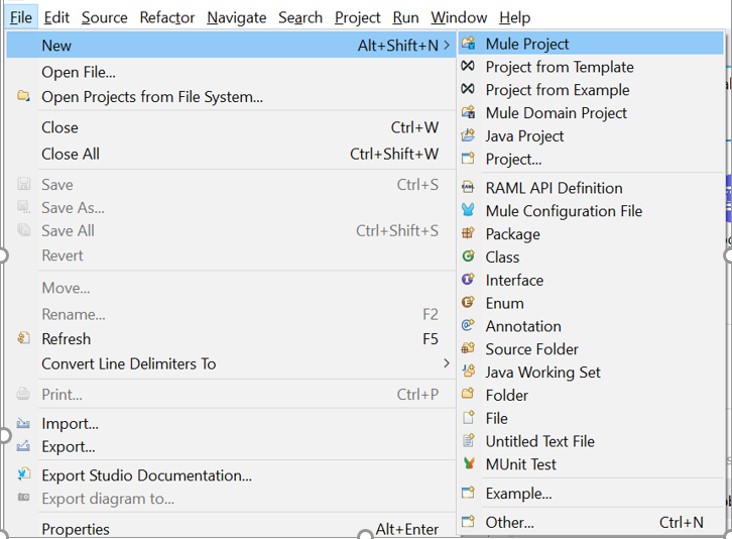
Task: Select Project from Template
Action: [x=559, y=67]
